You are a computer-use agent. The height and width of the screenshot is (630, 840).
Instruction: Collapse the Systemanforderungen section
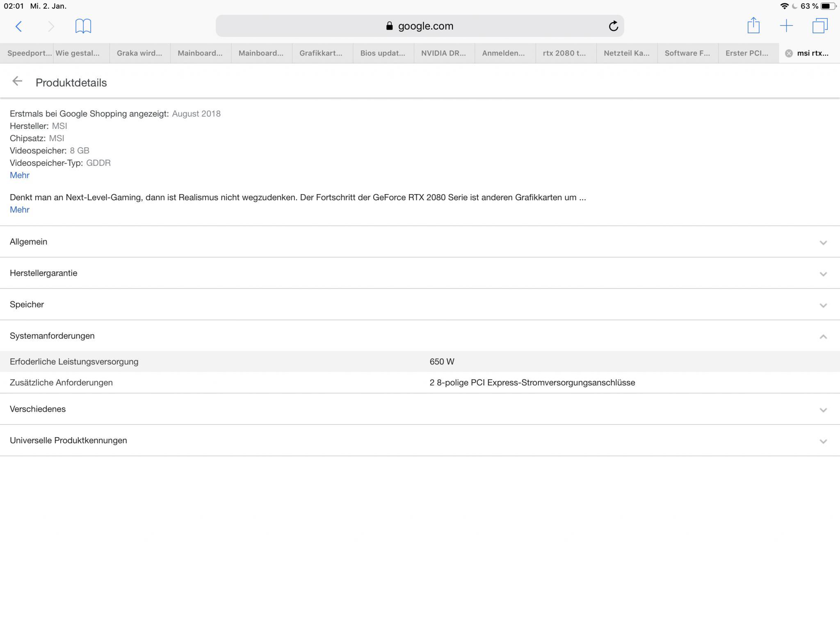(x=420, y=336)
